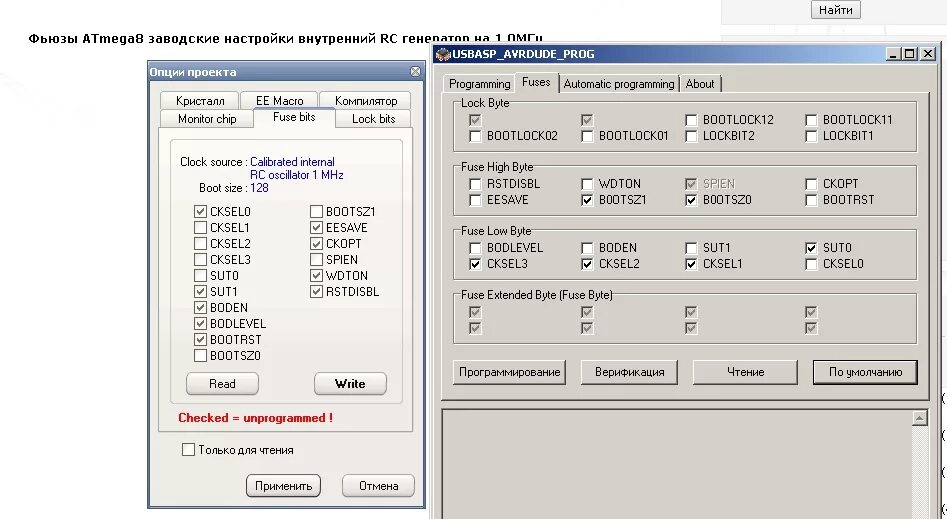Open the Automatic programming tab
Image resolution: width=947 pixels, height=519 pixels.
619,84
